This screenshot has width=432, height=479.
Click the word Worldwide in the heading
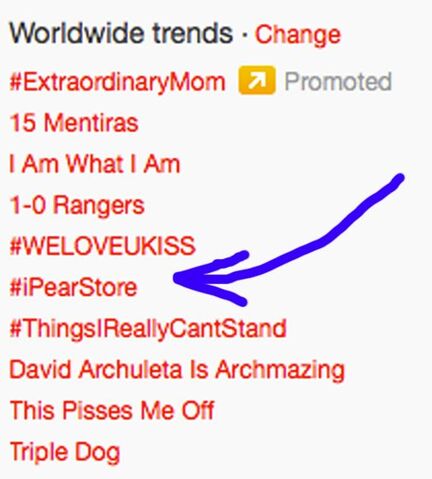pos(76,33)
